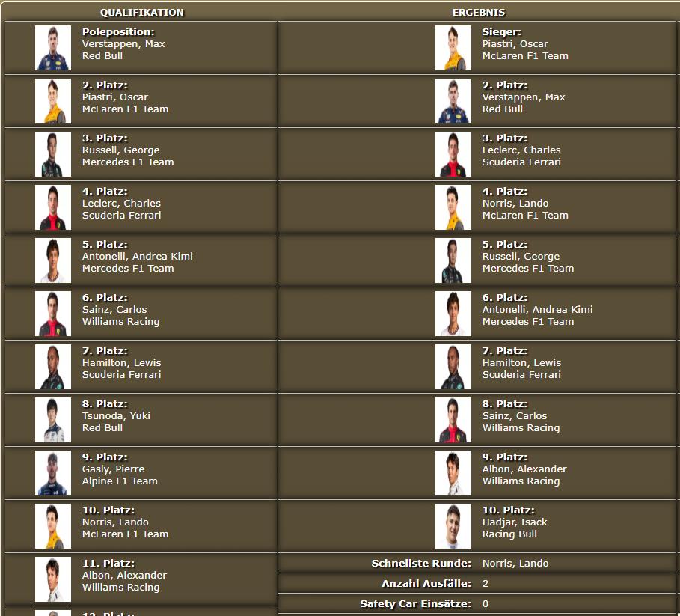
Task: Click Racing Bull team name under Hadjar
Action: point(509,534)
